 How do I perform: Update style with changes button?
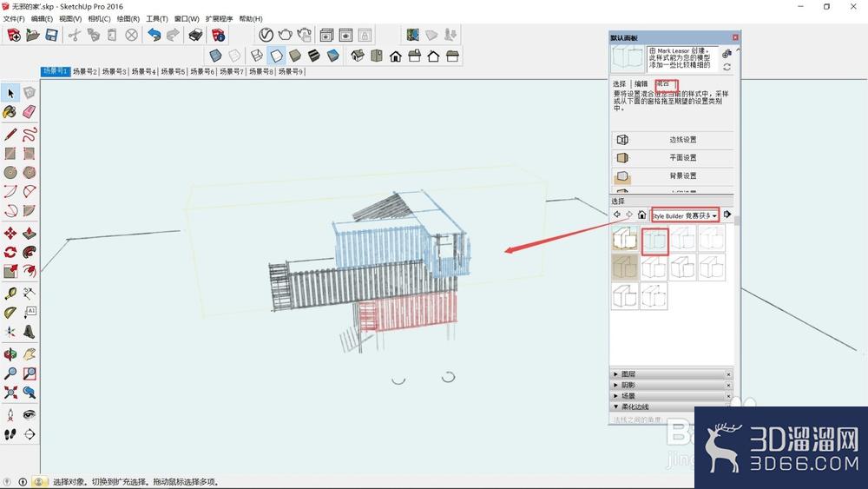tap(727, 67)
